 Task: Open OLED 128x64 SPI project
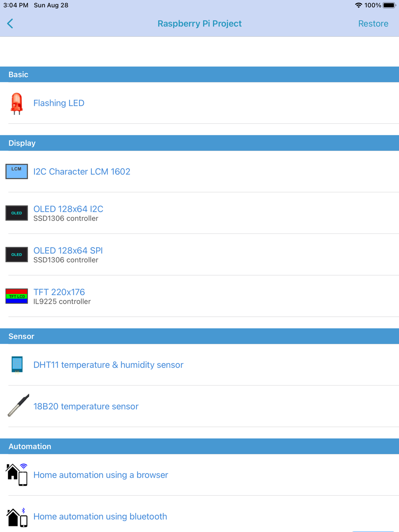(199, 255)
